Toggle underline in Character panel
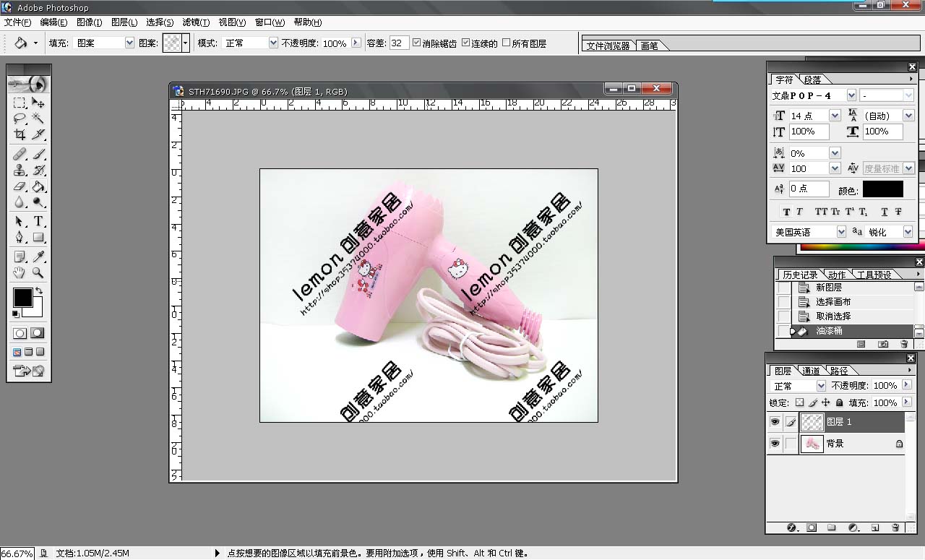925x560 pixels. coord(884,212)
